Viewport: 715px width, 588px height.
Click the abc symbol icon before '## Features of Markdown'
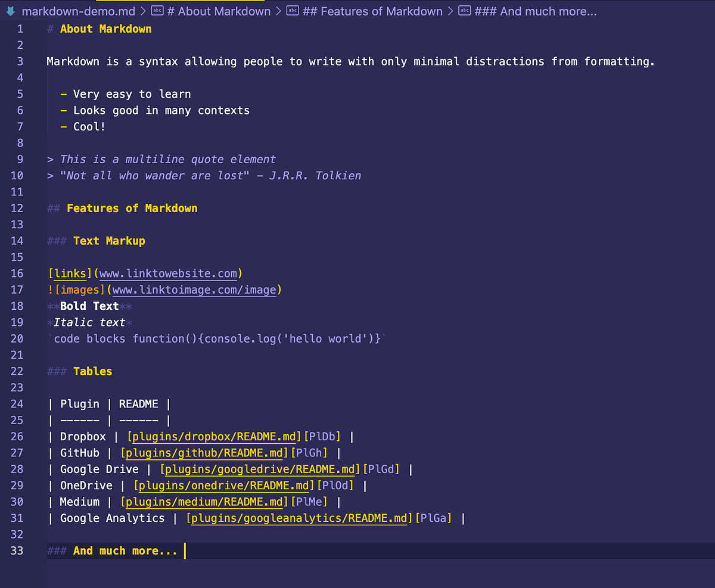[291, 11]
